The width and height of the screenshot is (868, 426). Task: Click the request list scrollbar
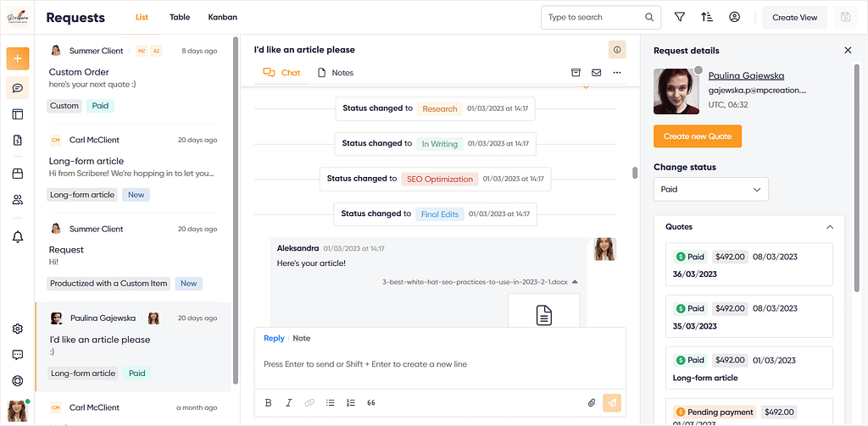click(236, 210)
